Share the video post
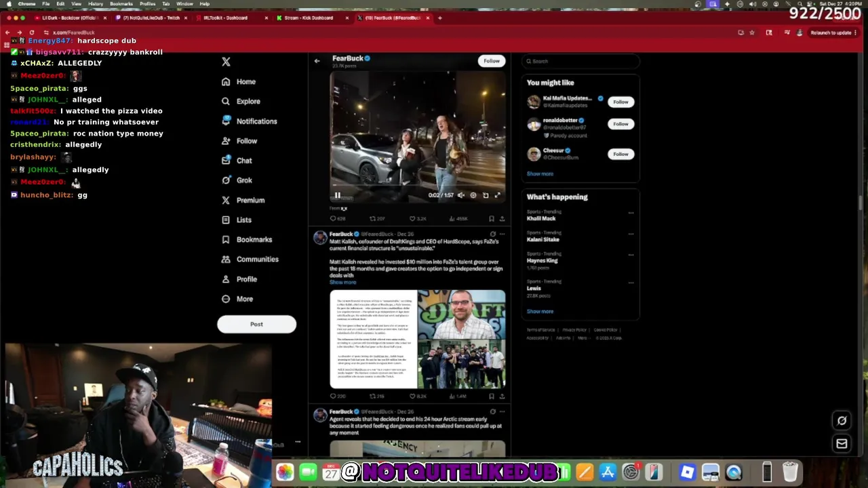 point(502,219)
